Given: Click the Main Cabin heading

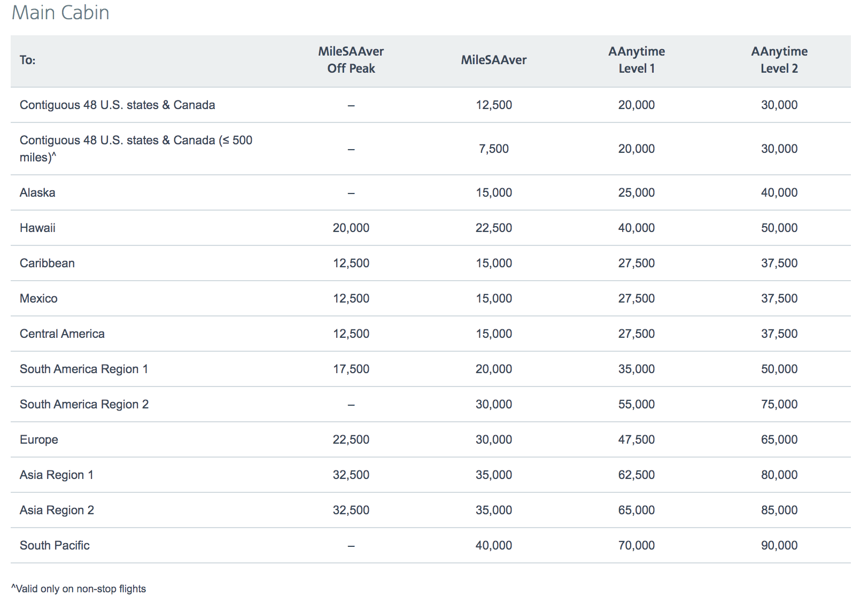Looking at the screenshot, I should click(60, 13).
